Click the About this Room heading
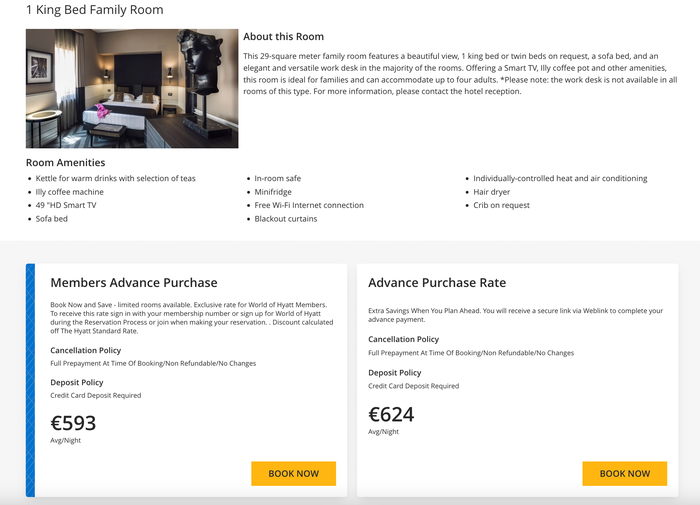This screenshot has width=700, height=505. click(283, 37)
